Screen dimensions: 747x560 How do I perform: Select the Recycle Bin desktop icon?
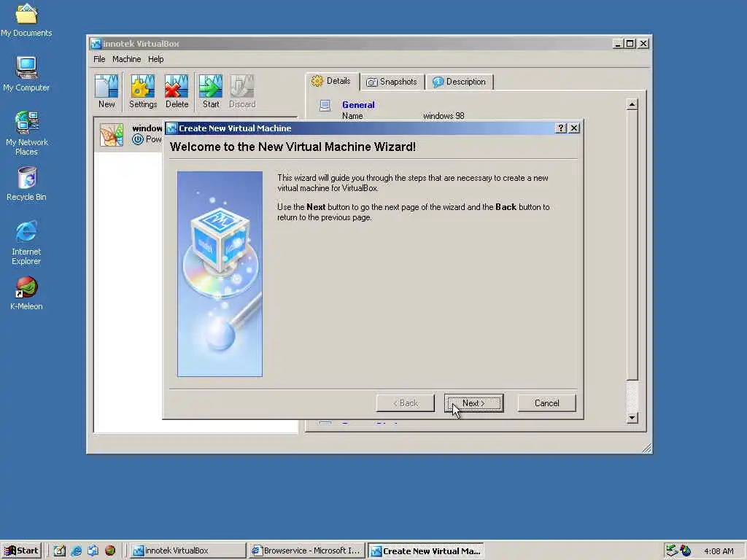(26, 184)
